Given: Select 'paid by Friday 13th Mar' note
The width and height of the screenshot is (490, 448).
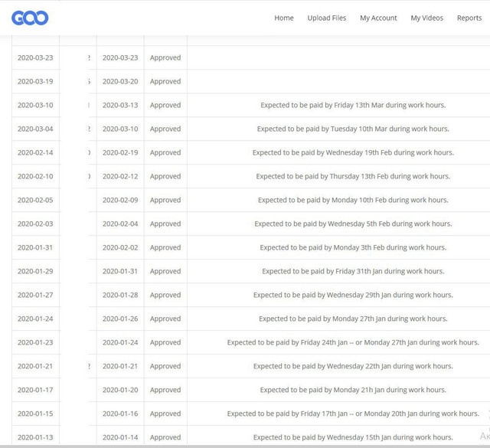Looking at the screenshot, I should 353,105.
